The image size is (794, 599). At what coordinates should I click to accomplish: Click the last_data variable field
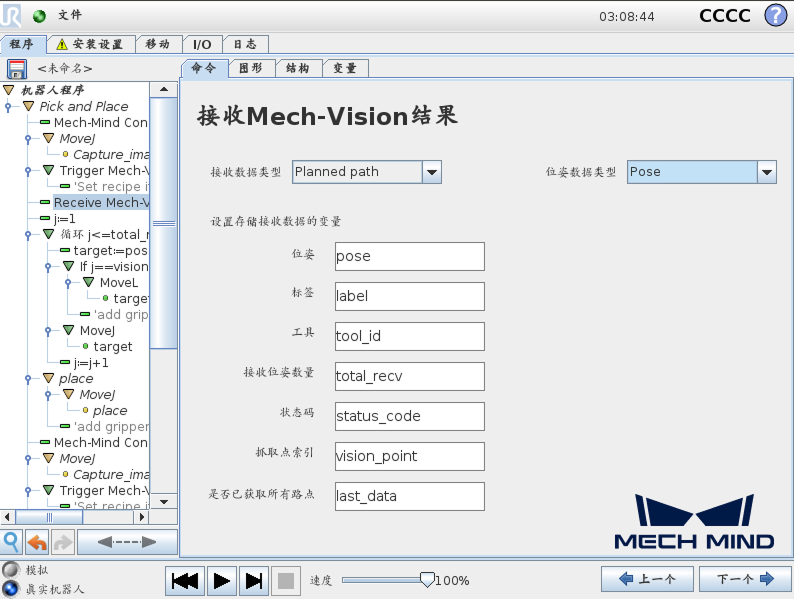coord(410,496)
